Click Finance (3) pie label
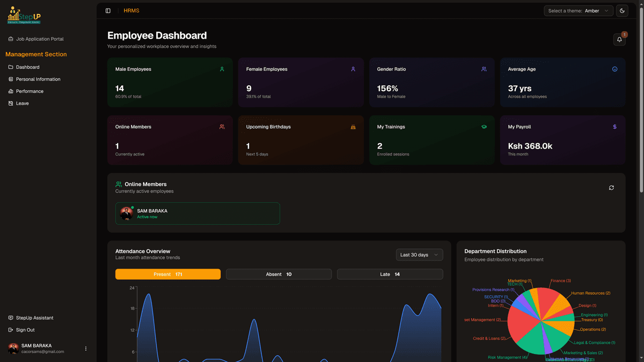The image size is (644, 362). (560, 280)
